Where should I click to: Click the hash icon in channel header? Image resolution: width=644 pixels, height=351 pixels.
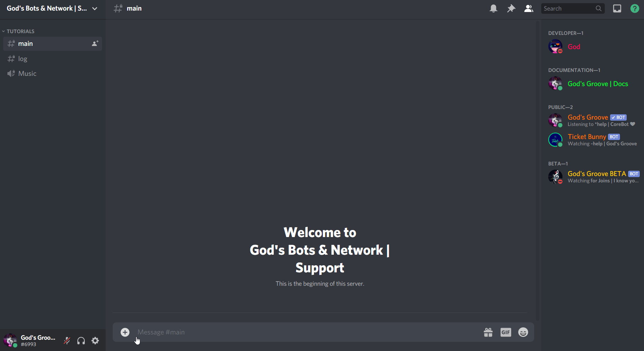118,8
